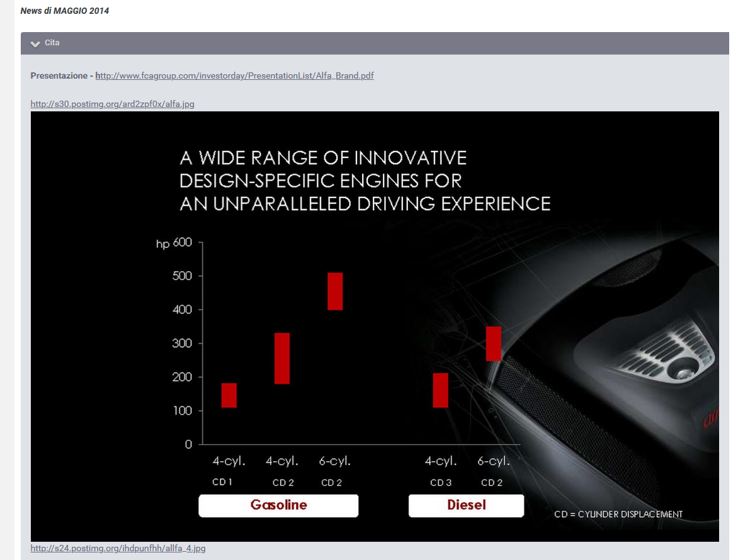Click the Gasoline 4-cyl. CD 1 red bar
The height and width of the screenshot is (560, 738).
229,395
